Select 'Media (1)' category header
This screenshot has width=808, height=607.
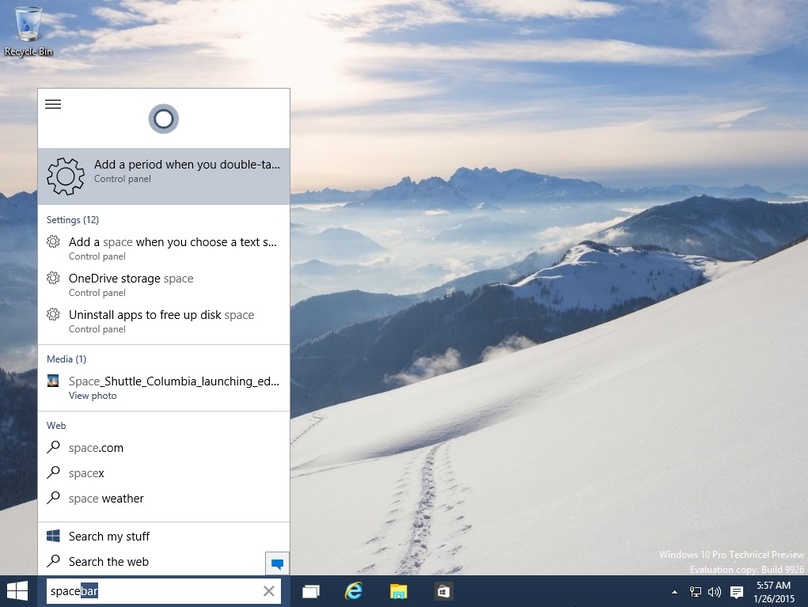coord(66,359)
